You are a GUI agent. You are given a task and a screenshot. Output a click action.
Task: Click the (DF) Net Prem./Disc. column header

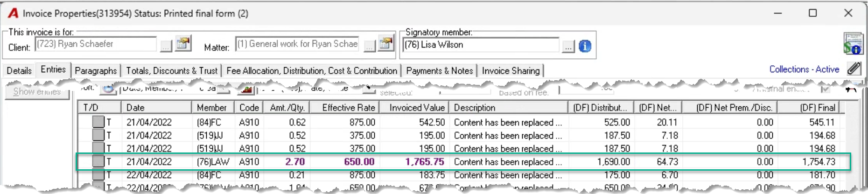730,108
